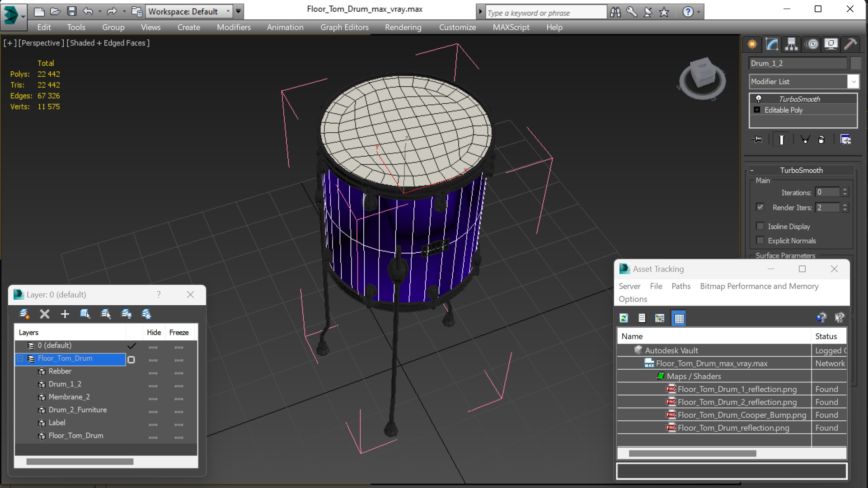Create new layer icon in Layer panel

click(x=24, y=314)
